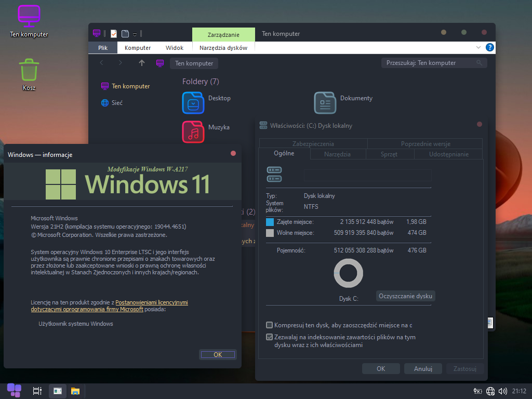Open the Microsoft license terms link

tap(151, 302)
